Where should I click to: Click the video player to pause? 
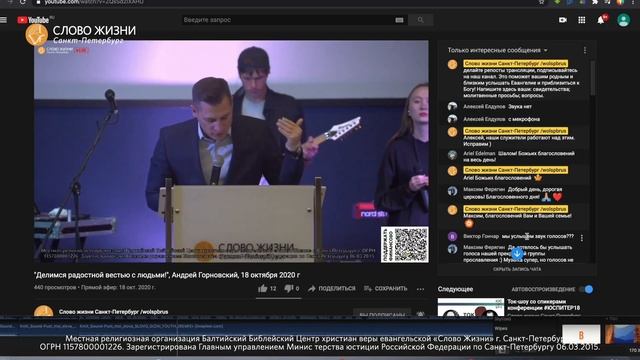click(231, 151)
